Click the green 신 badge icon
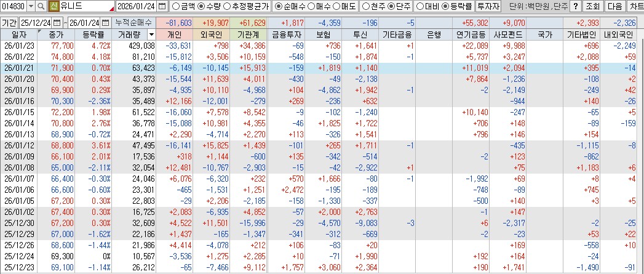 tap(53, 6)
